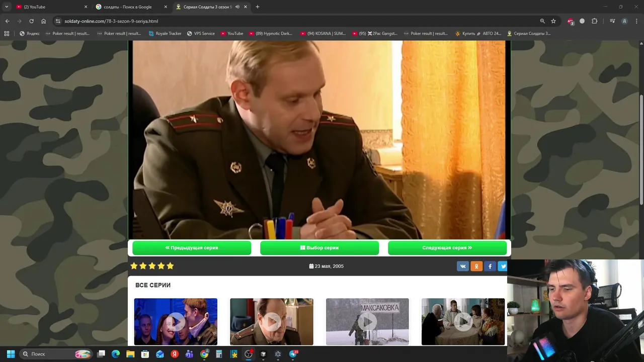Open Task View on the taskbar
The image size is (644, 362).
coord(101,354)
